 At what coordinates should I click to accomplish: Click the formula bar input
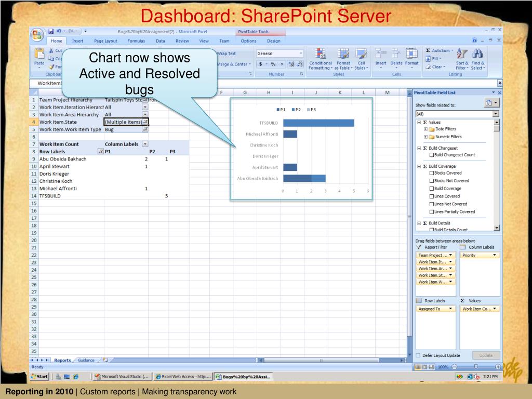tap(356, 83)
